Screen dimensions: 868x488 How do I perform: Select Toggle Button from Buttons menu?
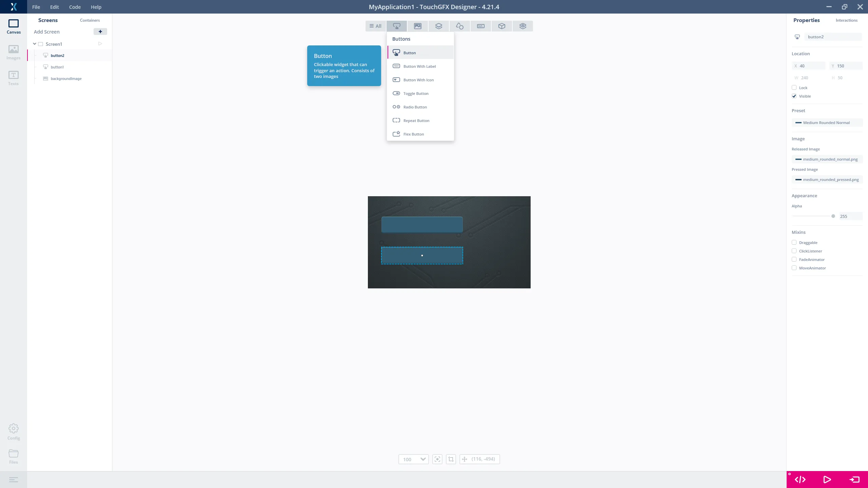click(416, 94)
